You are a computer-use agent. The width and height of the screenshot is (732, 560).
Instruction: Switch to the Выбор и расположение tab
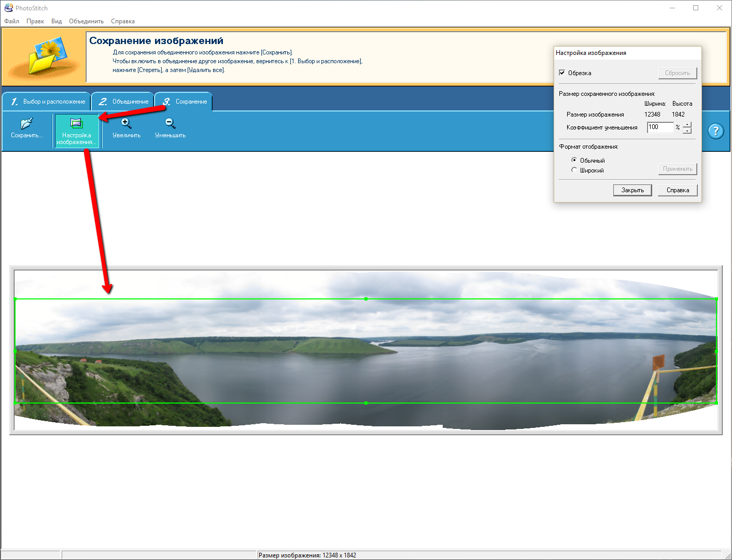click(x=48, y=102)
